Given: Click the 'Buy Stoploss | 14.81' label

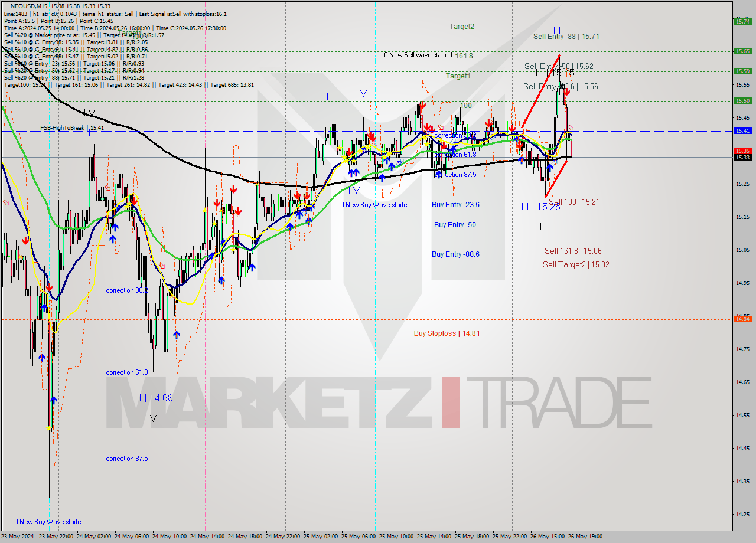Looking at the screenshot, I should [447, 333].
